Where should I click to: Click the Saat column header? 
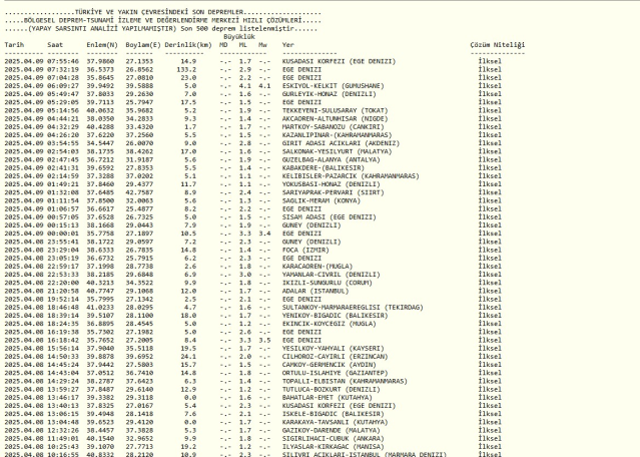pos(57,45)
